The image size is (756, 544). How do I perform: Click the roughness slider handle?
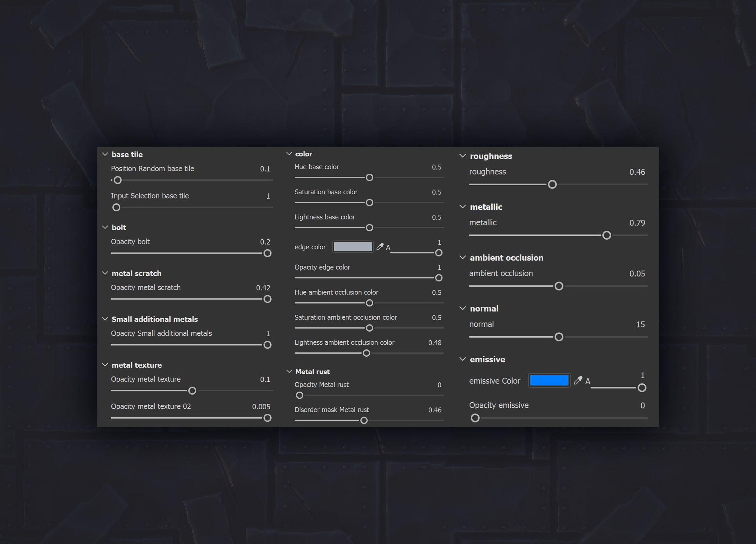pos(552,185)
